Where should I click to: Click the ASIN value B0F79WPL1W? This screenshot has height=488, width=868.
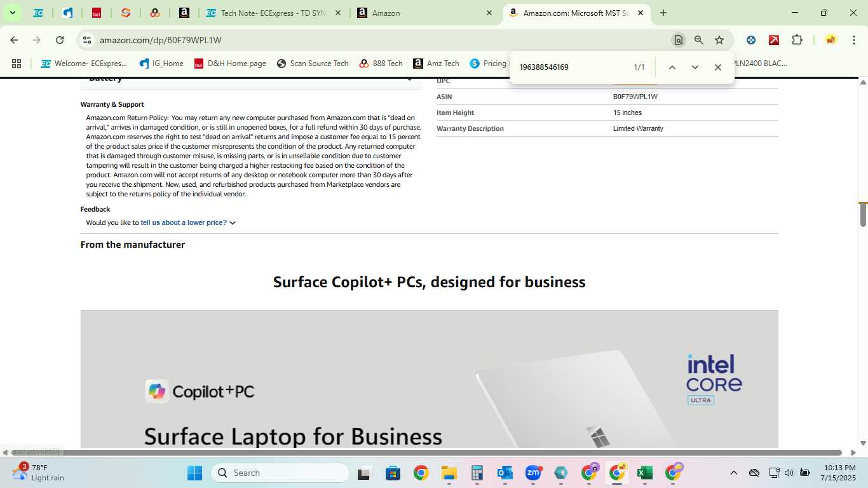(635, 97)
